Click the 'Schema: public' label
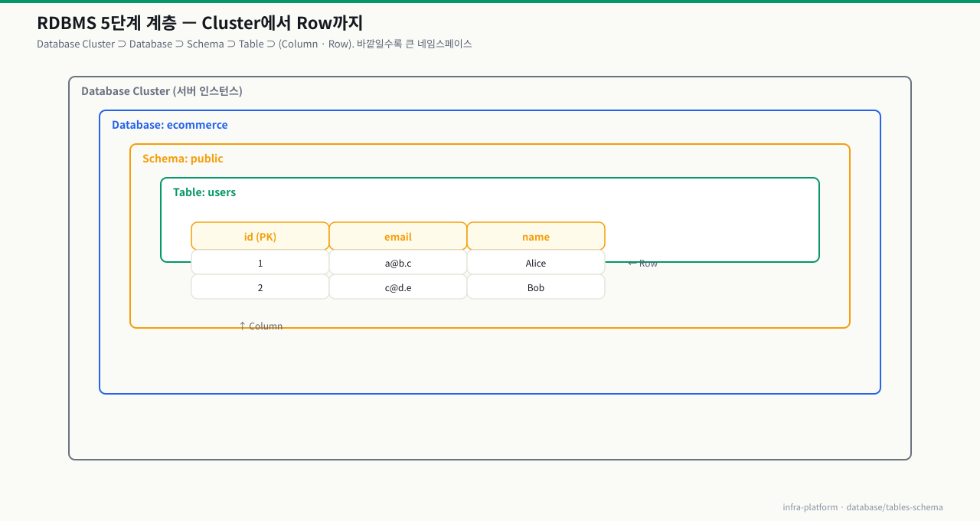 tap(183, 158)
